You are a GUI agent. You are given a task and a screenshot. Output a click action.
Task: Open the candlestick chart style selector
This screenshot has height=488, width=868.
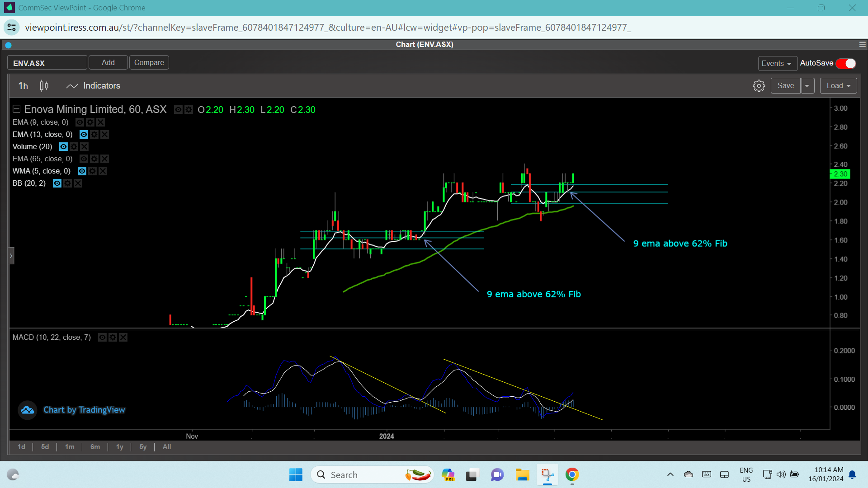pos(44,86)
